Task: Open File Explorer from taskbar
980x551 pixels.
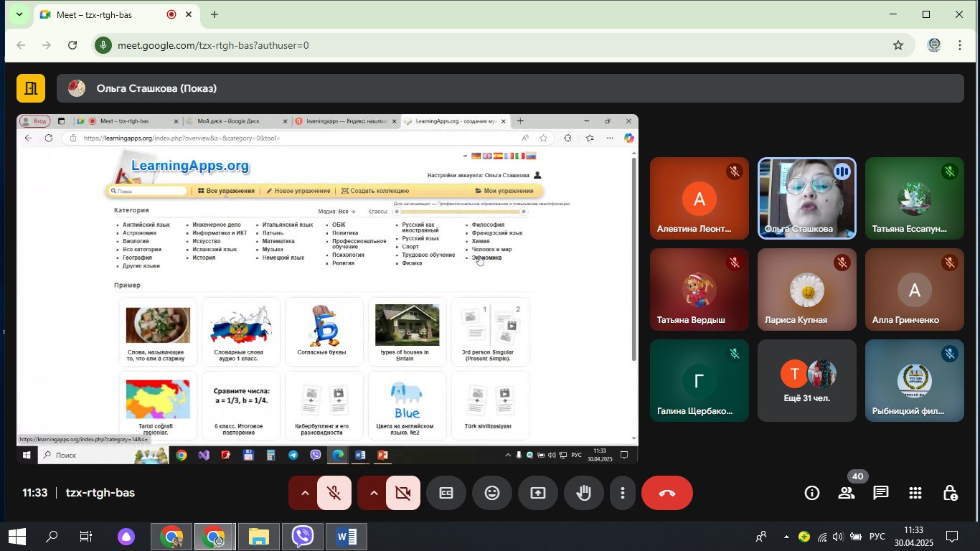Action: click(x=259, y=537)
